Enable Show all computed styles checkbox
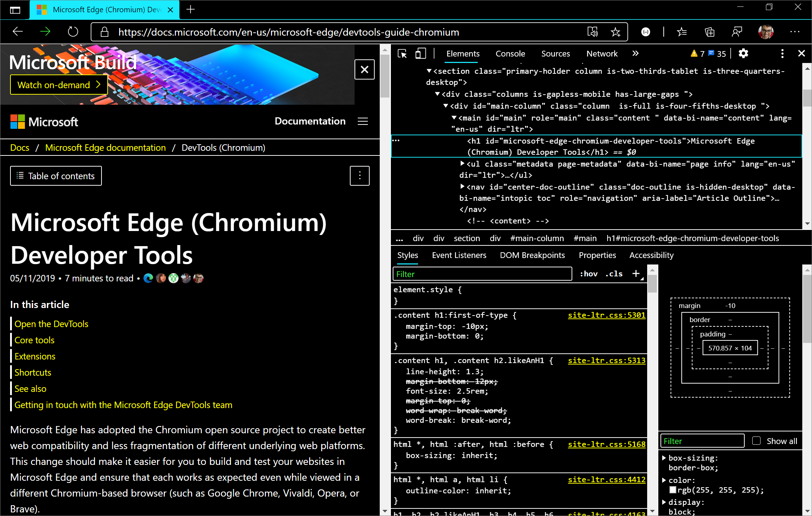 tap(756, 441)
